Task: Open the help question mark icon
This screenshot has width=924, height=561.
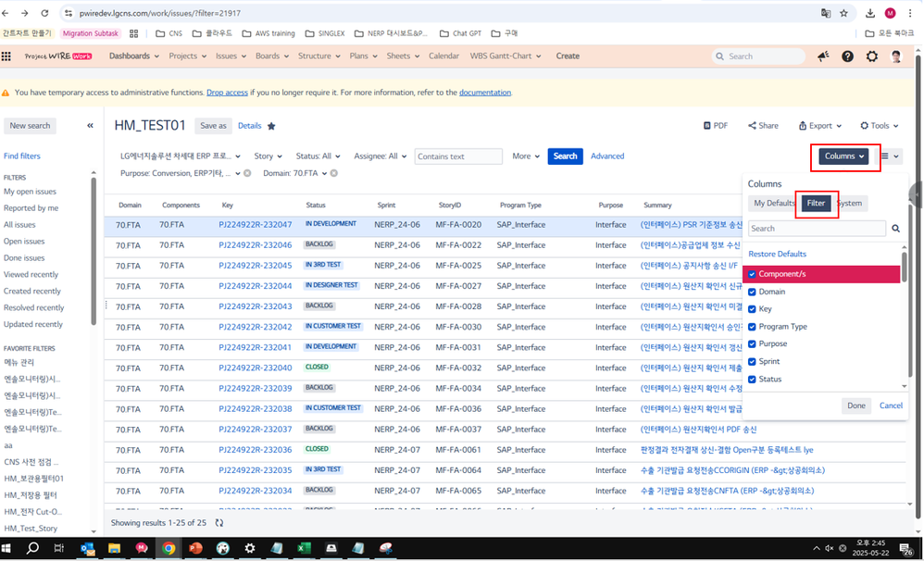Action: coord(847,56)
